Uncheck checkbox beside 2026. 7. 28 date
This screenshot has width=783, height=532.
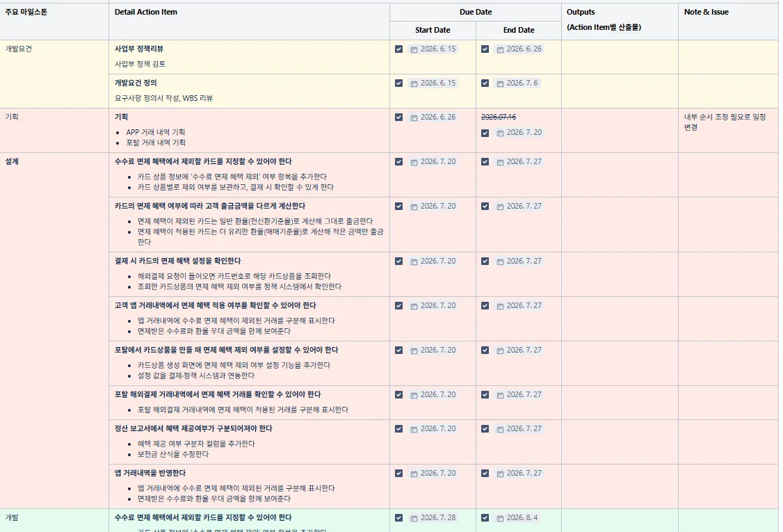coord(398,517)
